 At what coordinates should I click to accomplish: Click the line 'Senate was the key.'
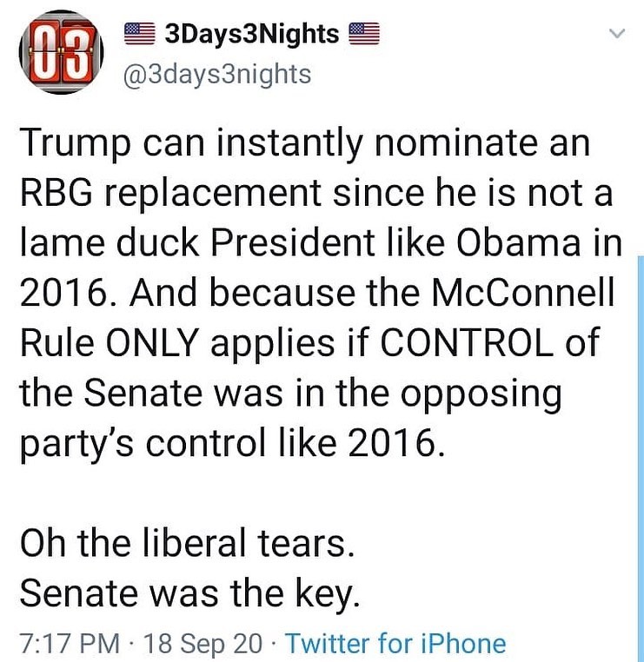[x=189, y=593]
